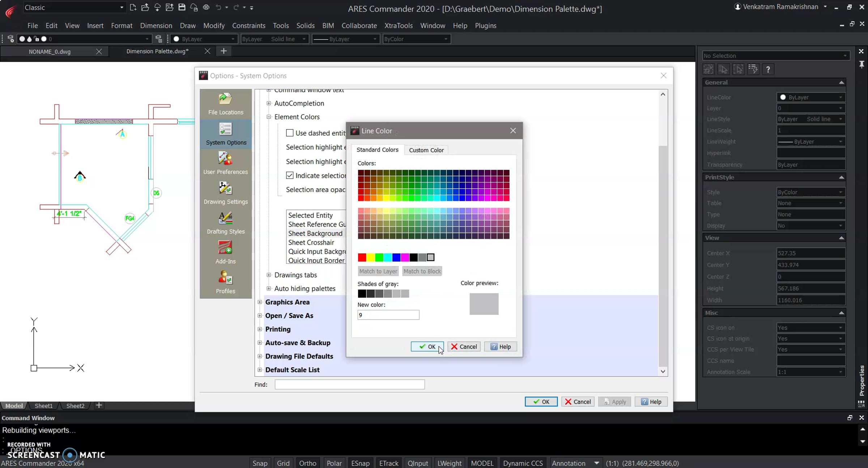Open the Dimension menu
The height and width of the screenshot is (468, 868).
point(156,26)
